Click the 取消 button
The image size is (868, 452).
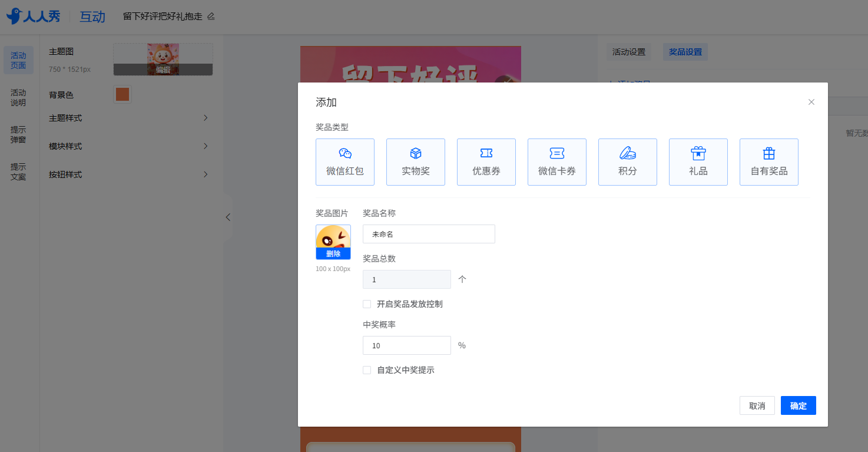(757, 405)
